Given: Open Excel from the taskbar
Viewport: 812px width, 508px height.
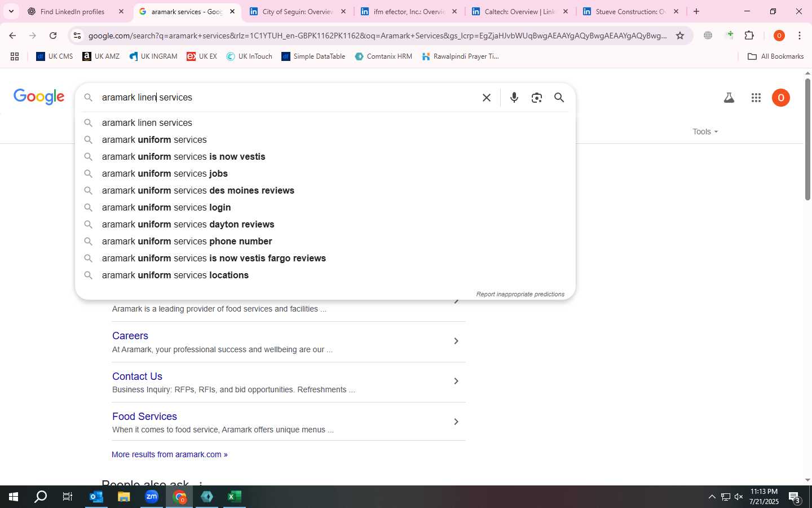Looking at the screenshot, I should click(235, 497).
